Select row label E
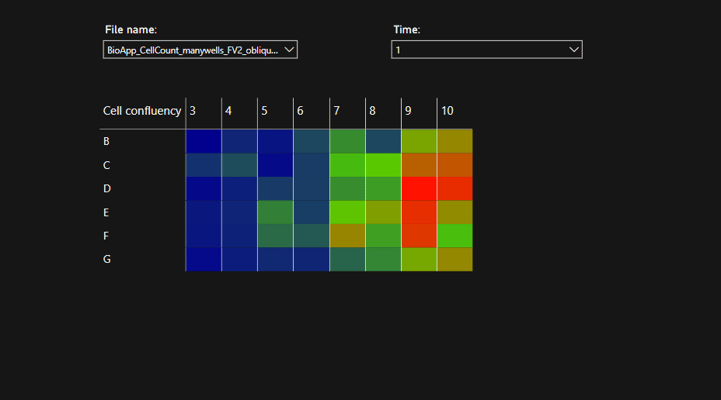Image resolution: width=721 pixels, height=400 pixels. click(106, 212)
